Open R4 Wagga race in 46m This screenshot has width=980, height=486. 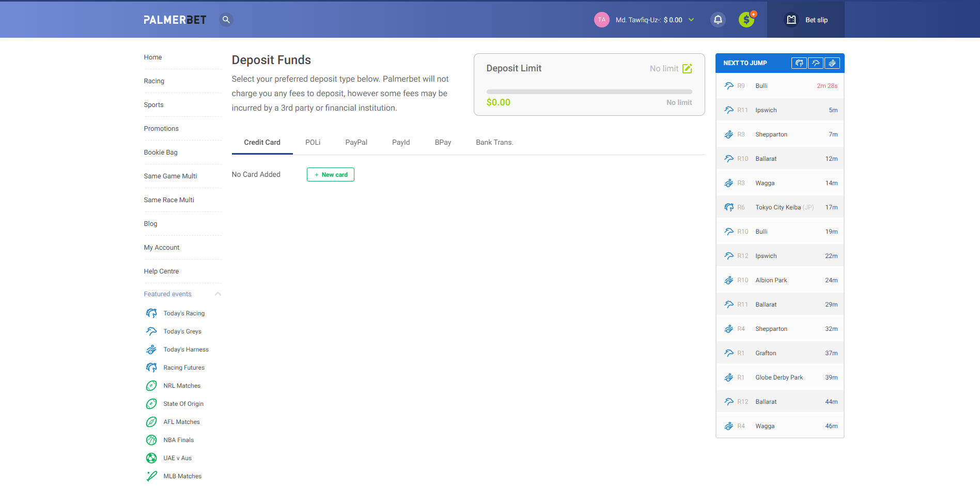pyautogui.click(x=780, y=426)
